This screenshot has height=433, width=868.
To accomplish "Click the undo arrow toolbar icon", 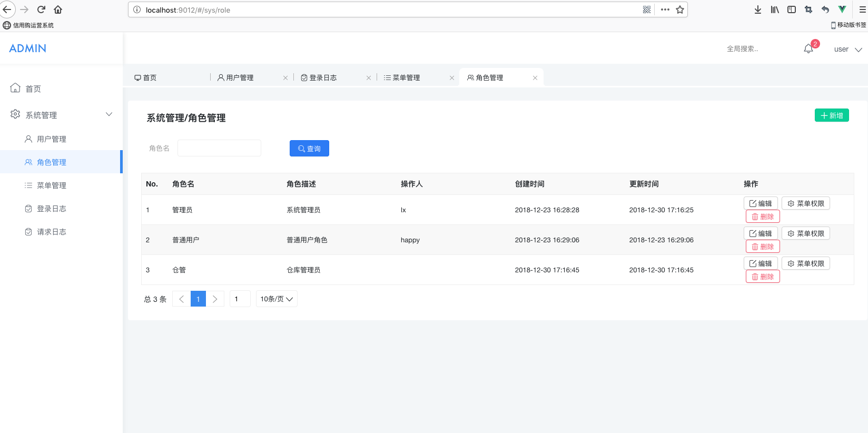I will click(825, 9).
